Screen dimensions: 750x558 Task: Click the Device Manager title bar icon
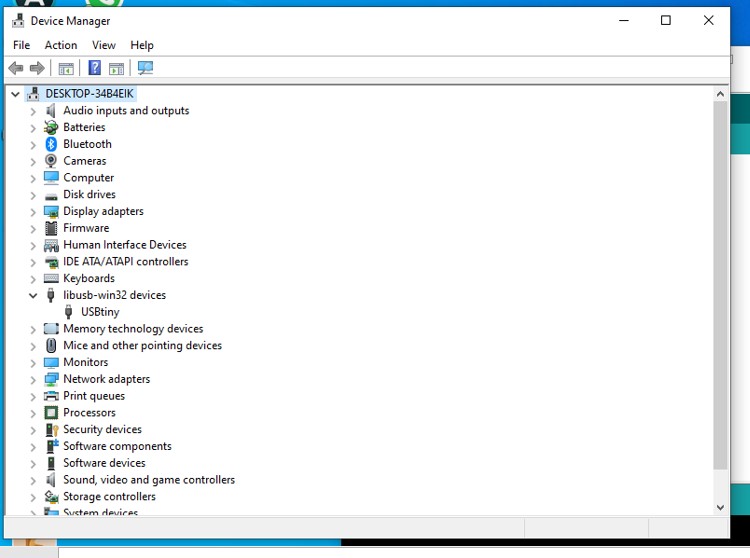pyautogui.click(x=18, y=21)
